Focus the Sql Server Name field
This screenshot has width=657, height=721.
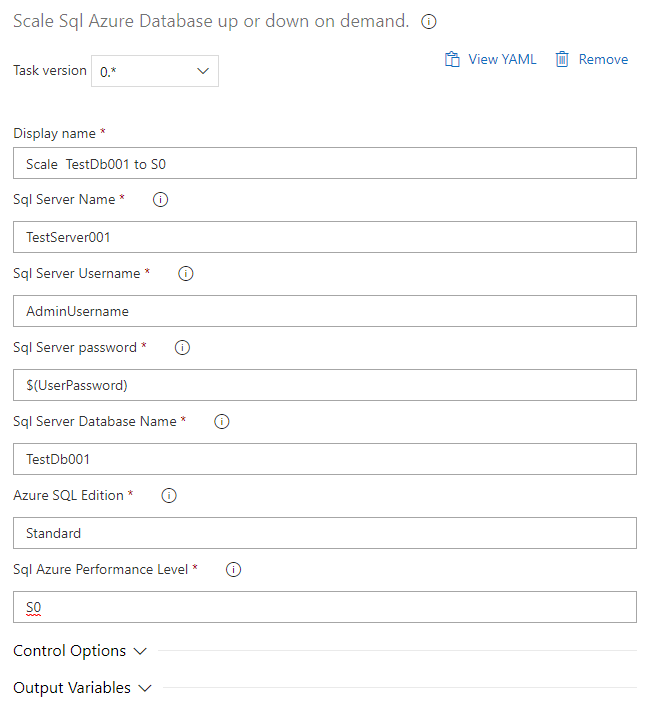325,237
